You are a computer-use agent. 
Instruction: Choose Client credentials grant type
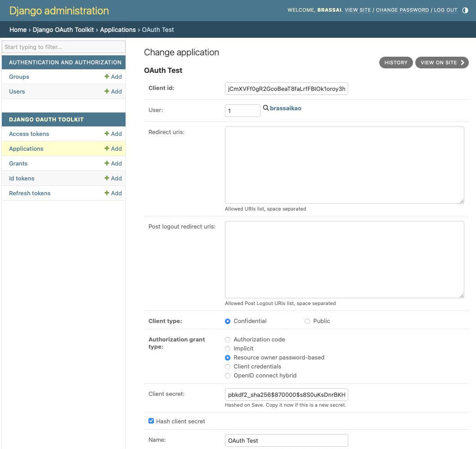[x=228, y=367]
